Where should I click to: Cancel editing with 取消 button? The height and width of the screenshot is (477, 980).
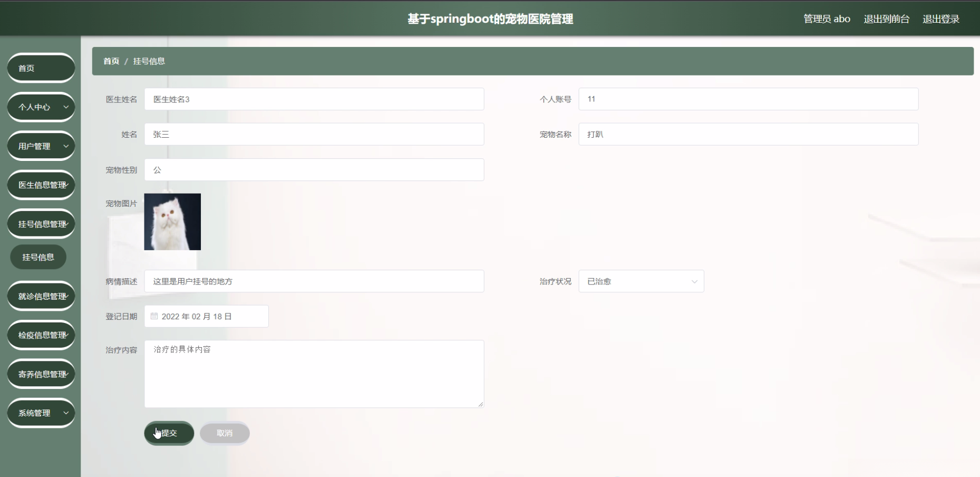pos(225,433)
